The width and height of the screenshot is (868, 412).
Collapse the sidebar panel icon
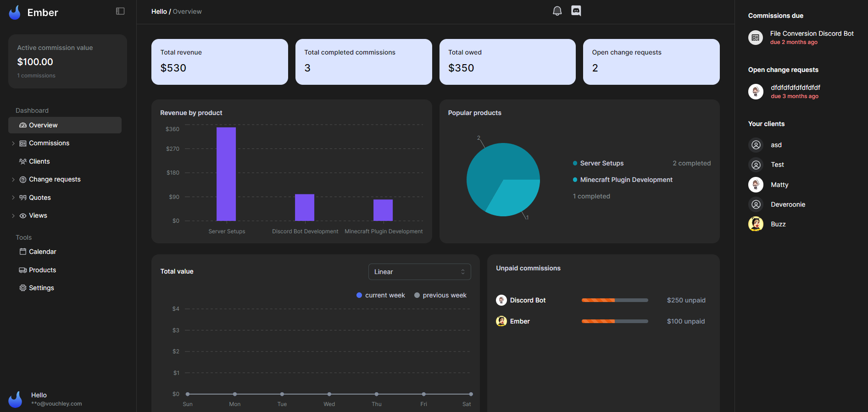[x=120, y=11]
